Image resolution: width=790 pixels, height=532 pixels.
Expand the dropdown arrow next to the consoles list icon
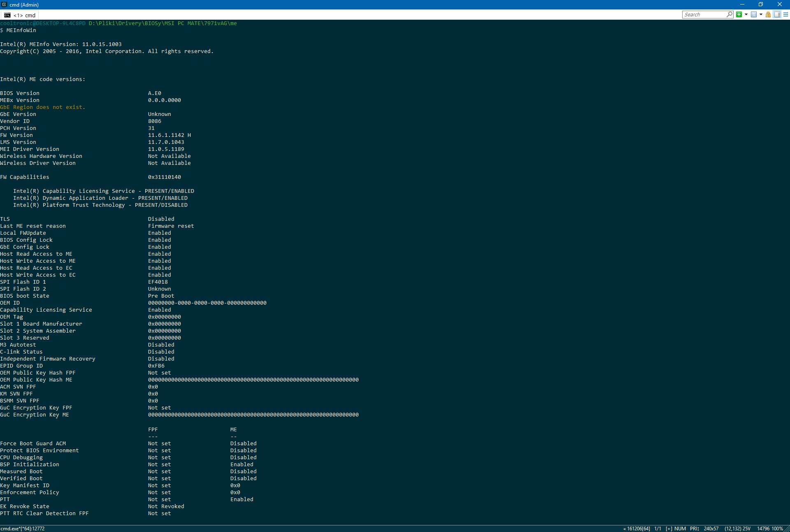point(761,14)
